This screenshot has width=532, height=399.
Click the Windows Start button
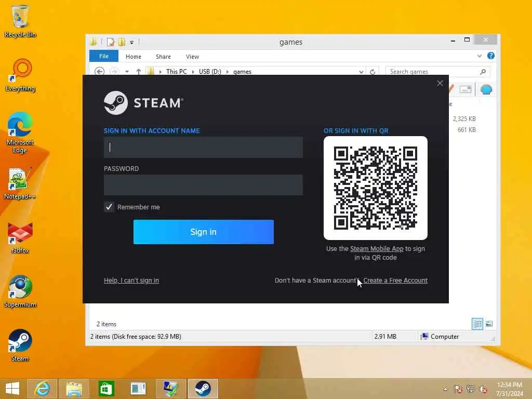point(12,389)
